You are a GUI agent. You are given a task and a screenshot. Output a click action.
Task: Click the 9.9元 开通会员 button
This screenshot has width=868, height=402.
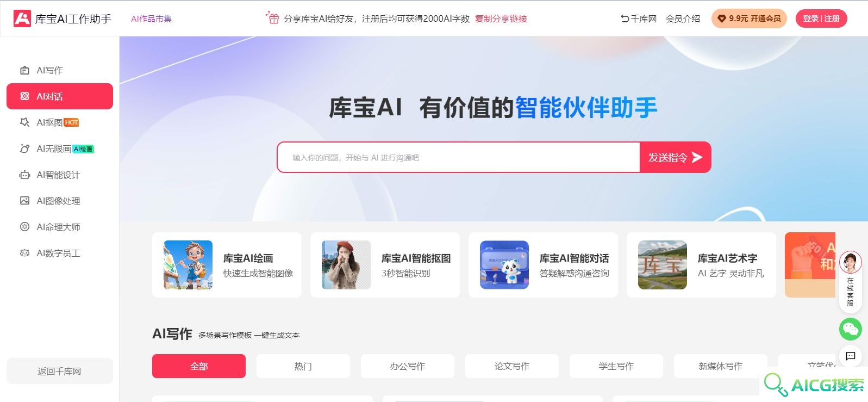(749, 18)
